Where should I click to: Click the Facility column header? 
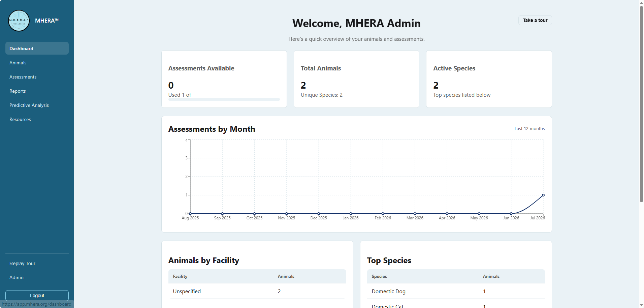[x=180, y=276]
